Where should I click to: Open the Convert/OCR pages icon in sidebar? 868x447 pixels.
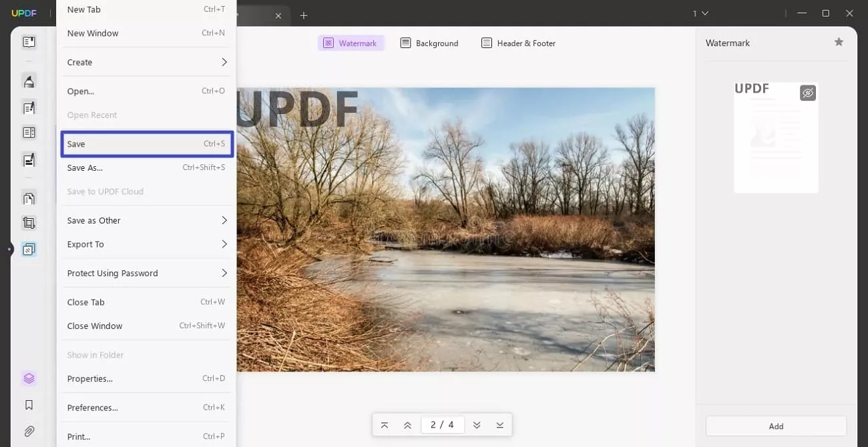pos(29,198)
